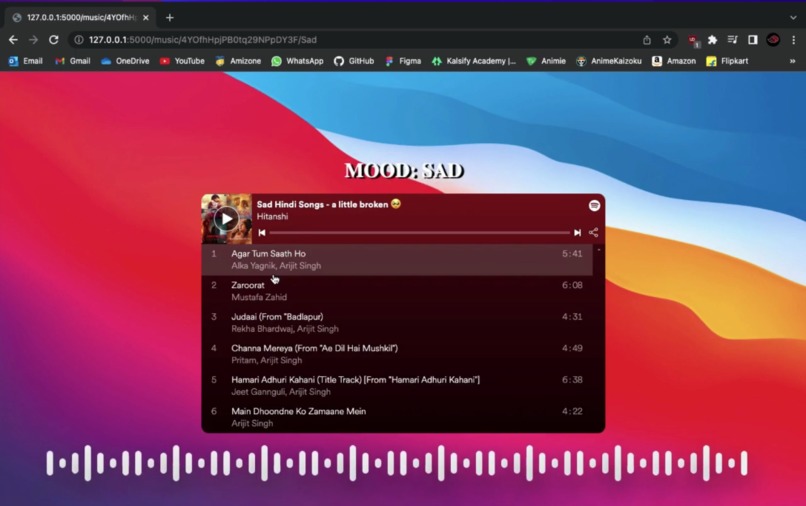Skip to previous track in player
This screenshot has height=506, width=806.
[x=262, y=233]
